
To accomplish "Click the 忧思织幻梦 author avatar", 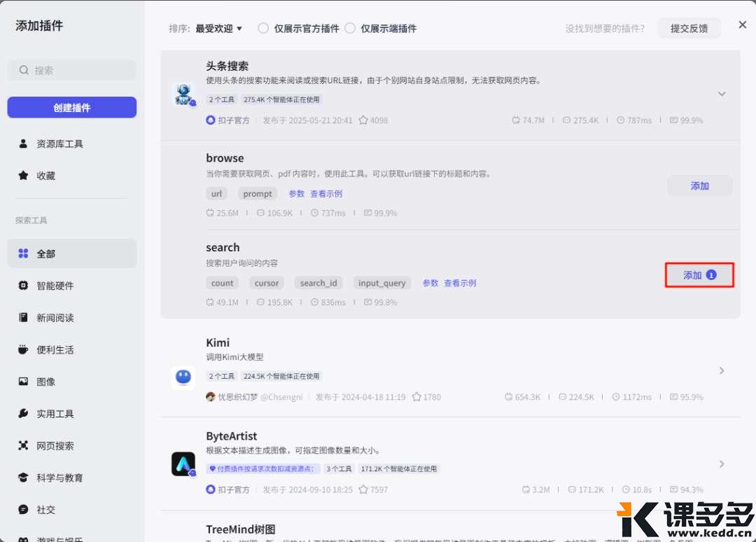I will tap(210, 397).
